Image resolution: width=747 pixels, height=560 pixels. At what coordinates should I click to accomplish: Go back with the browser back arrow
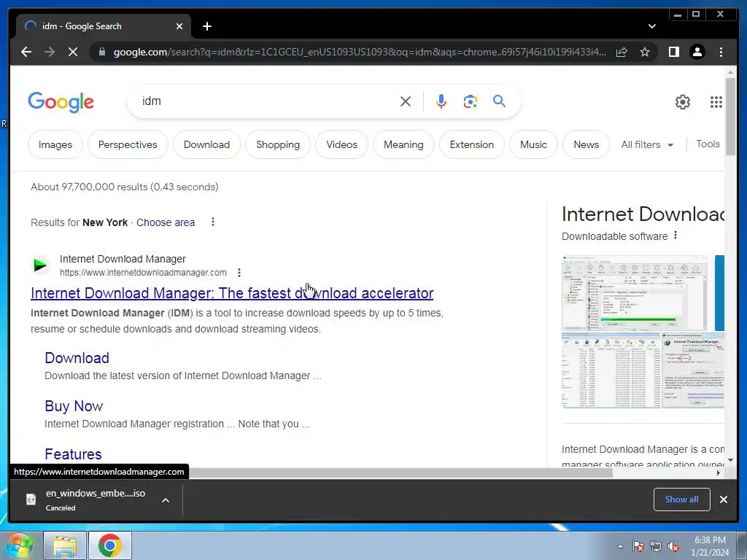click(x=26, y=52)
